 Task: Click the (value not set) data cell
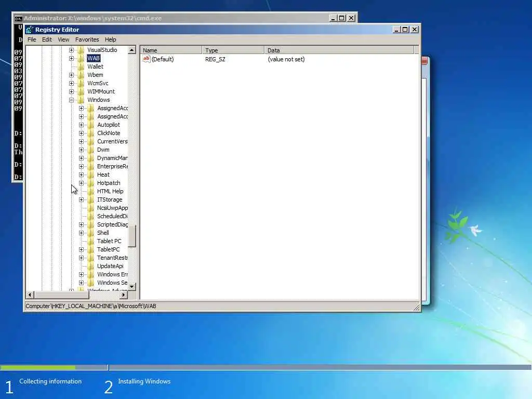click(x=286, y=59)
